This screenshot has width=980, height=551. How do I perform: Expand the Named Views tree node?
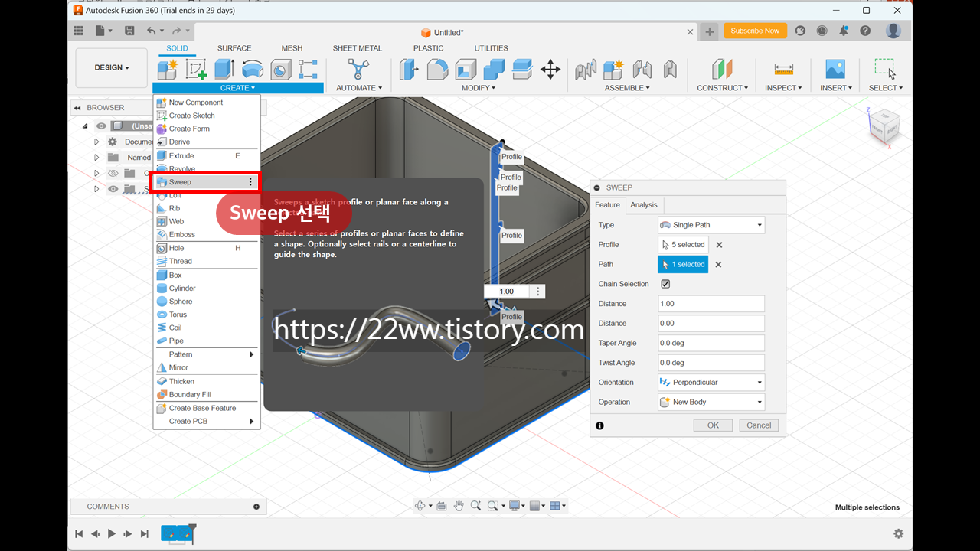tap(96, 158)
